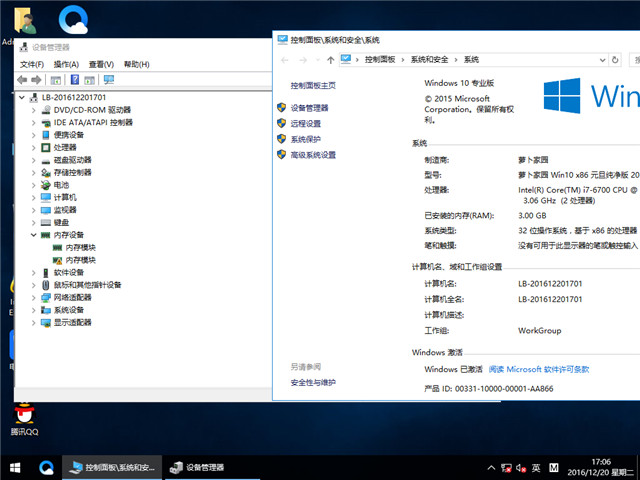
Task: Collapse the LB-201612201701 root node
Action: [x=22, y=98]
